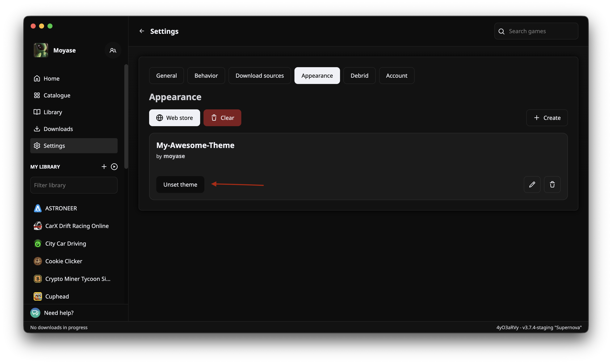This screenshot has width=612, height=364.
Task: Select Cuphead in the library list
Action: click(57, 296)
